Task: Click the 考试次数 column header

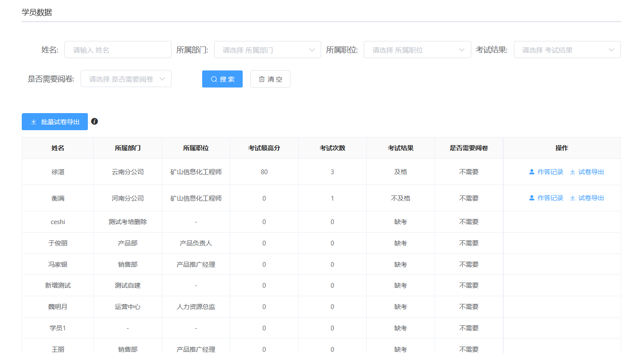Action: (332, 148)
